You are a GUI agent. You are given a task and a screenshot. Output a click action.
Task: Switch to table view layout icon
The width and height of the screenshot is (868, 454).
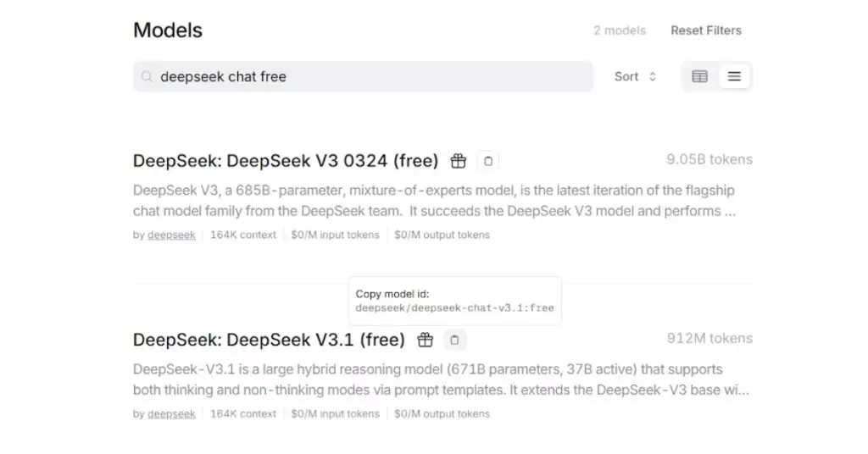699,76
